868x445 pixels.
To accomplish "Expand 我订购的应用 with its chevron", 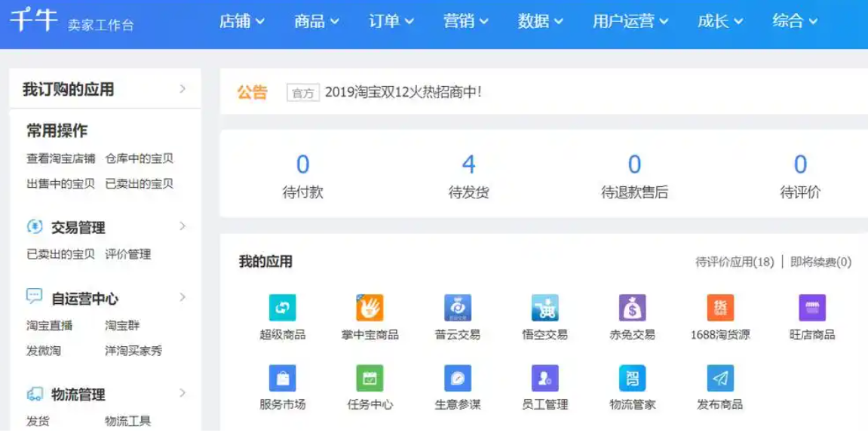I will 182,88.
